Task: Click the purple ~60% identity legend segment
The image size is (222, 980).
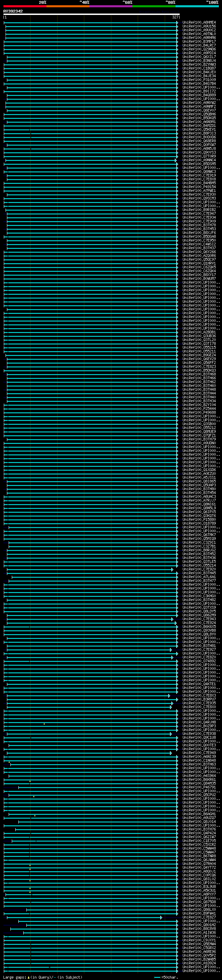Action: pyautogui.click(x=111, y=6)
